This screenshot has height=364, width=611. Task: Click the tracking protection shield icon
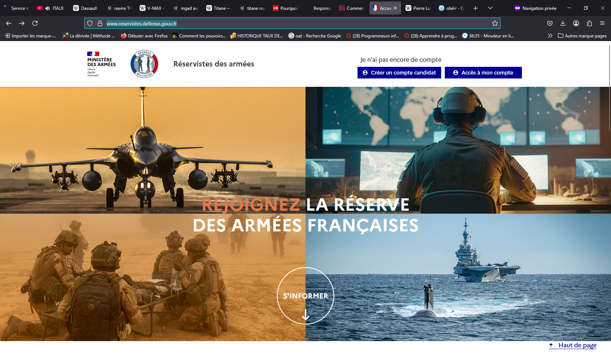pyautogui.click(x=90, y=23)
